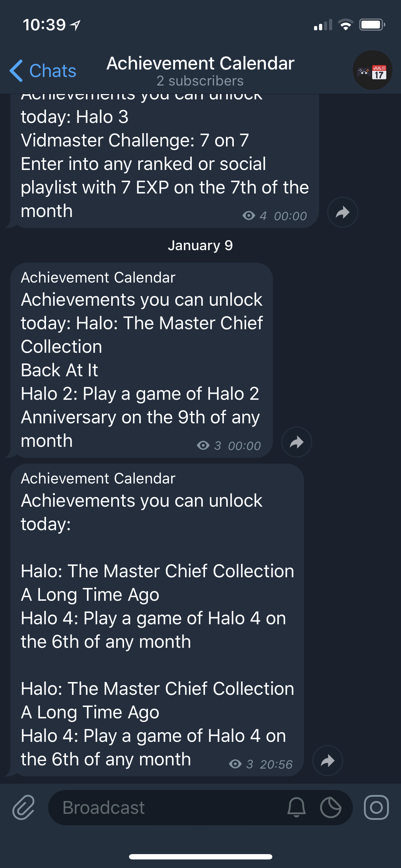Forward the January 9 Back At It message
This screenshot has width=401, height=868.
[x=296, y=442]
